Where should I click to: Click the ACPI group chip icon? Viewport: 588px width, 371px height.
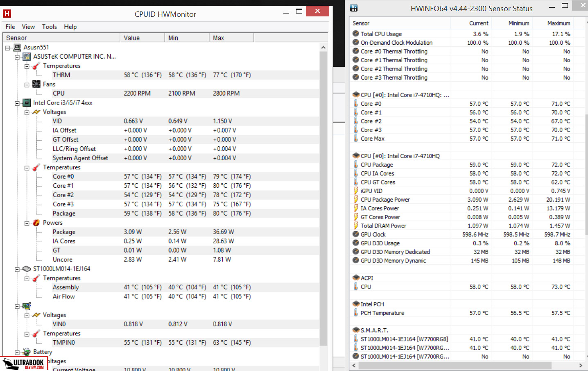(x=356, y=278)
